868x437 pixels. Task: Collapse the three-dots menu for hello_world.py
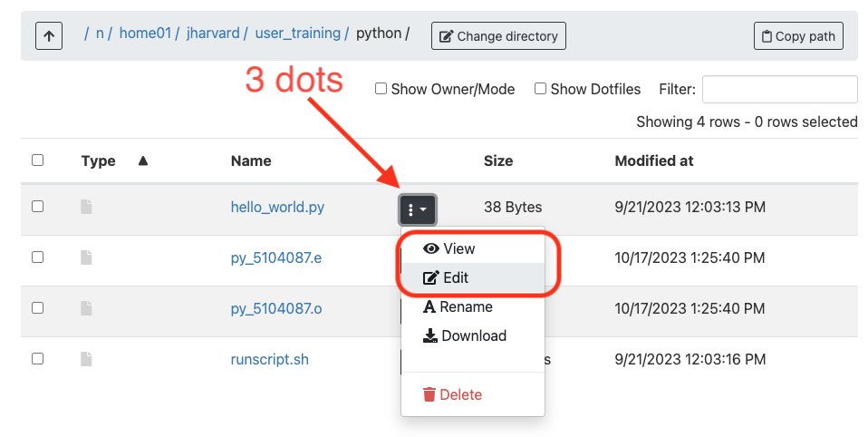418,209
